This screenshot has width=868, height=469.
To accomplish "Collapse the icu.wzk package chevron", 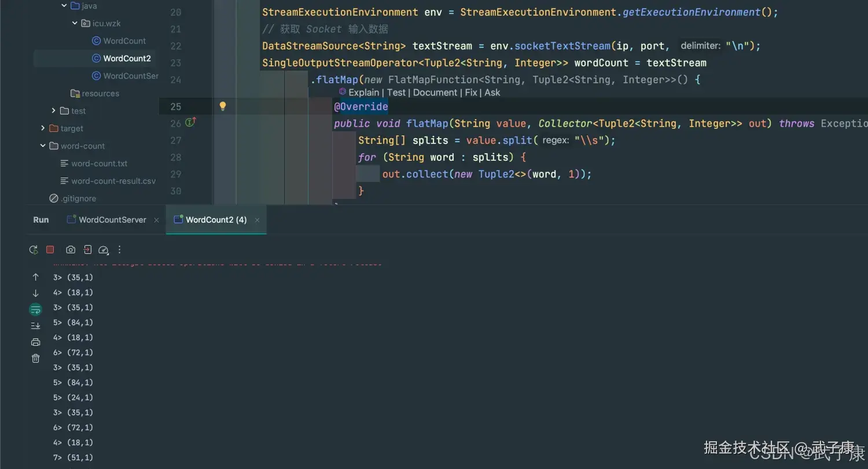I will point(75,23).
